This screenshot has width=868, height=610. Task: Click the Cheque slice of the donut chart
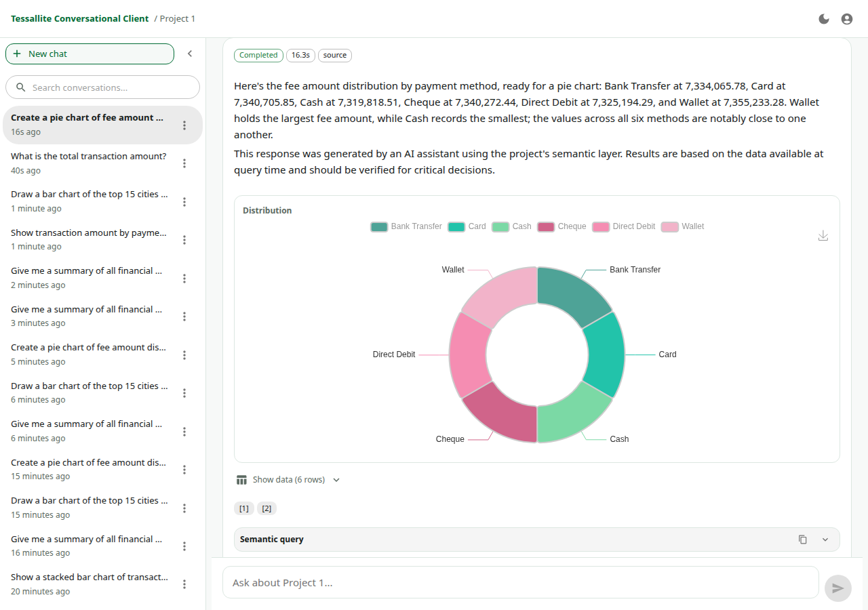(503, 414)
